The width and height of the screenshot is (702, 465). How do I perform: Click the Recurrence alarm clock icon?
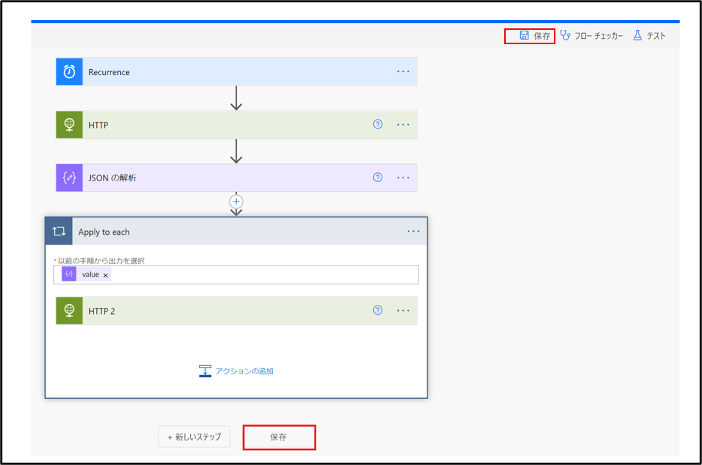tap(69, 72)
